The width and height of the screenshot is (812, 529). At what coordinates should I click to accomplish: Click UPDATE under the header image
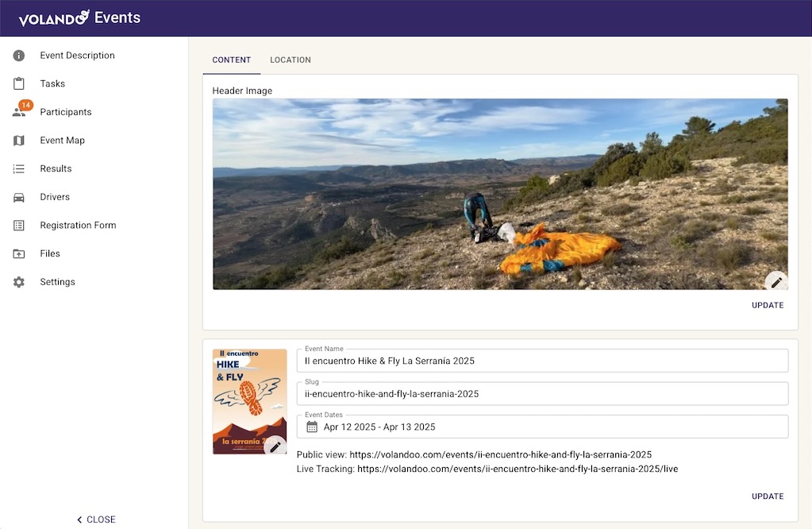(x=767, y=305)
